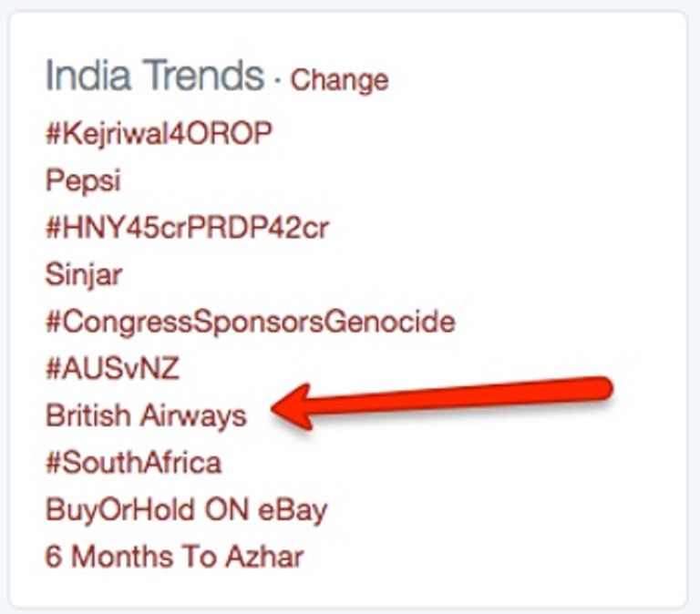
Task: Click the #AUSvNZ trending hashtag
Action: pyautogui.click(x=112, y=369)
